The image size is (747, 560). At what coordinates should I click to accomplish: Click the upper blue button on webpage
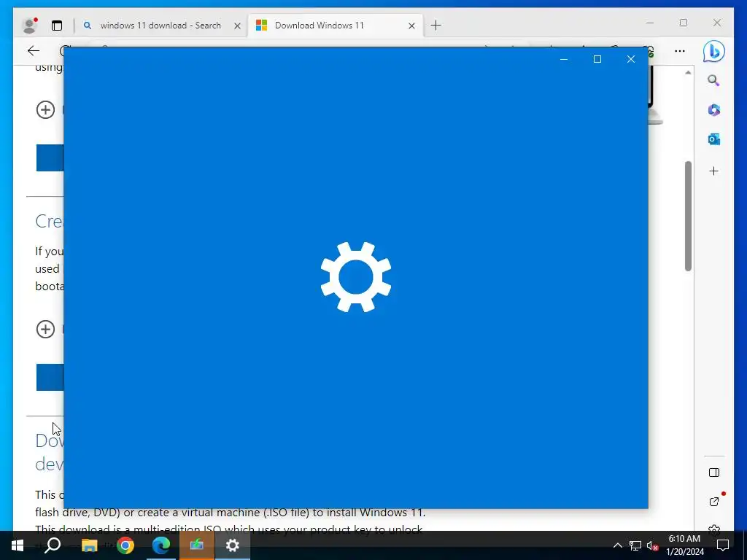click(50, 157)
